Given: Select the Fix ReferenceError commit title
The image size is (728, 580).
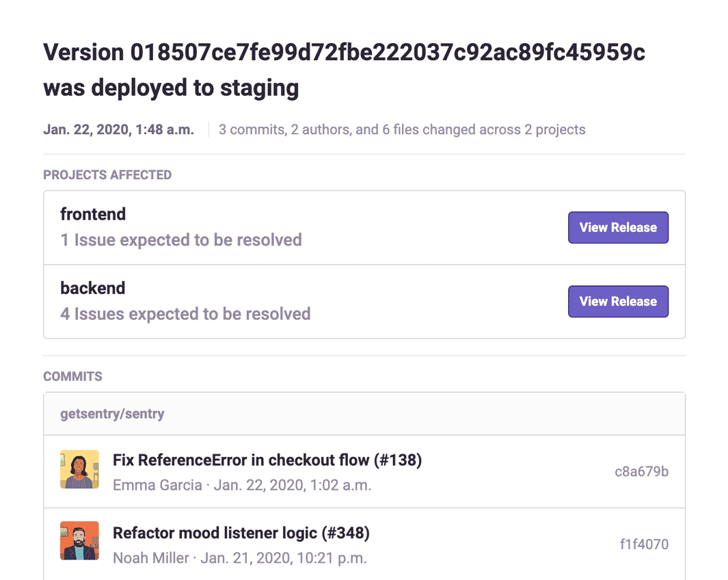Looking at the screenshot, I should click(x=267, y=460).
